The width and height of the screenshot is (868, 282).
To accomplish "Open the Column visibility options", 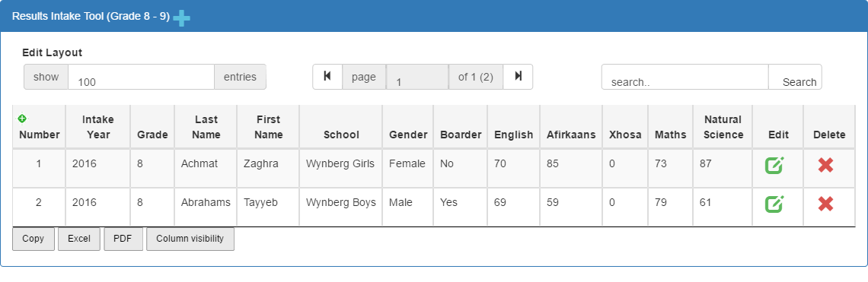I will [x=190, y=239].
